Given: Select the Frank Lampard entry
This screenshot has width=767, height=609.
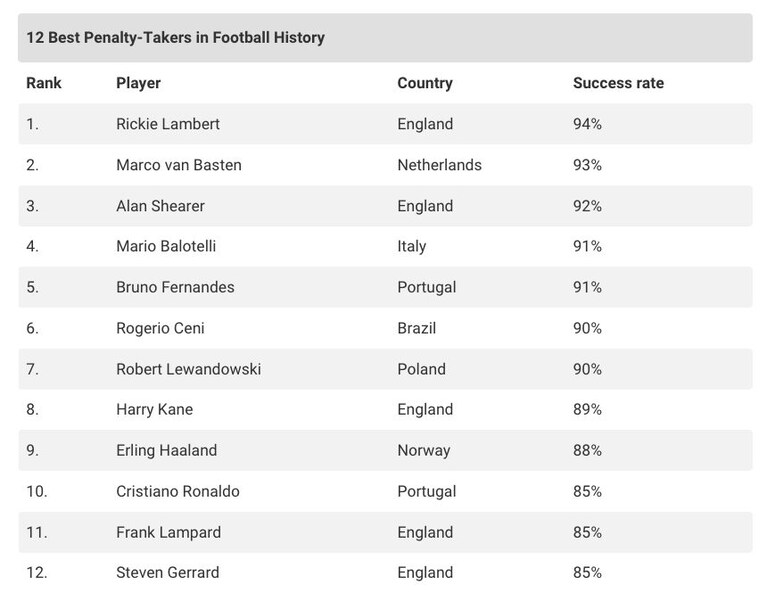Looking at the screenshot, I should point(168,532).
